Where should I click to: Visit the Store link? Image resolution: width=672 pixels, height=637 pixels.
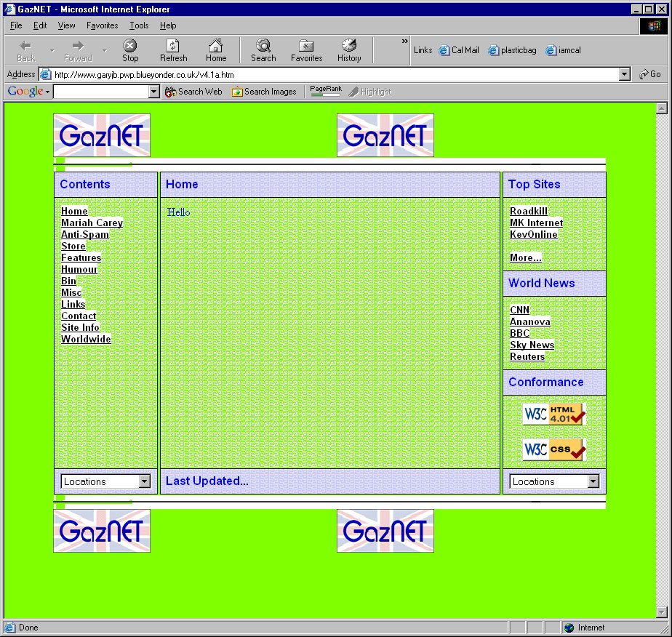[73, 246]
